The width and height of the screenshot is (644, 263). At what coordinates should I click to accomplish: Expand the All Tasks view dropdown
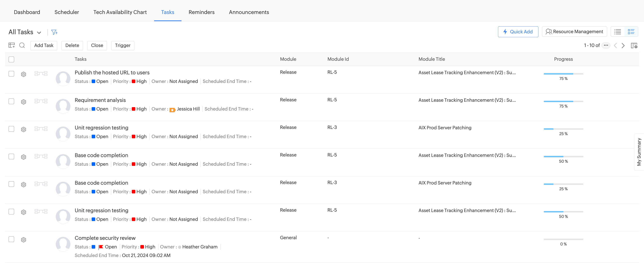[39, 33]
